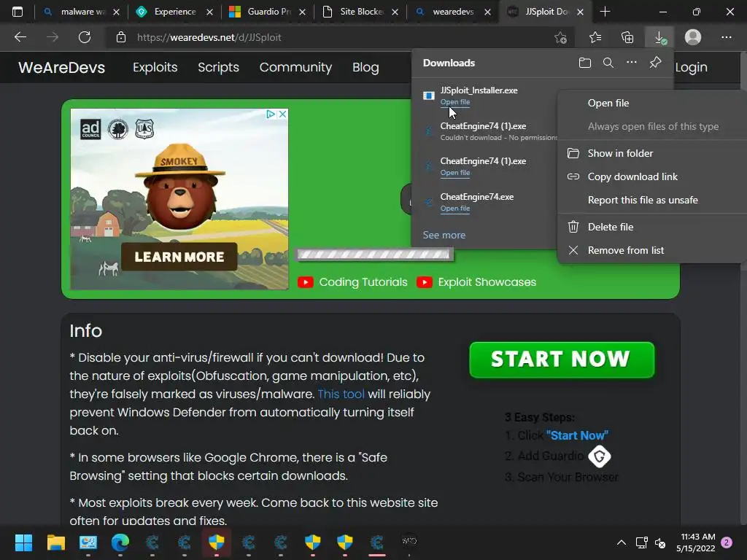Click the "Start Now" step link
The image size is (747, 560).
click(x=577, y=435)
